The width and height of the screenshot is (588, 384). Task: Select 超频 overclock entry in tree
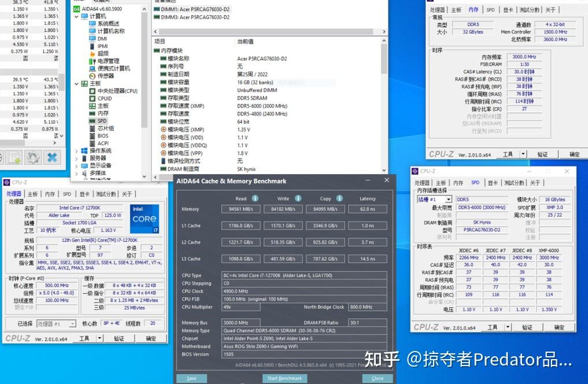tap(99, 53)
